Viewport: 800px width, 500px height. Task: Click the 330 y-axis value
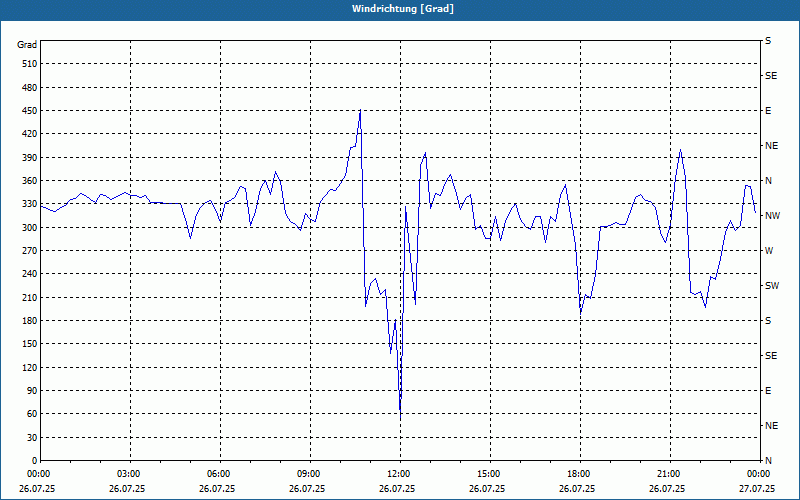click(30, 204)
